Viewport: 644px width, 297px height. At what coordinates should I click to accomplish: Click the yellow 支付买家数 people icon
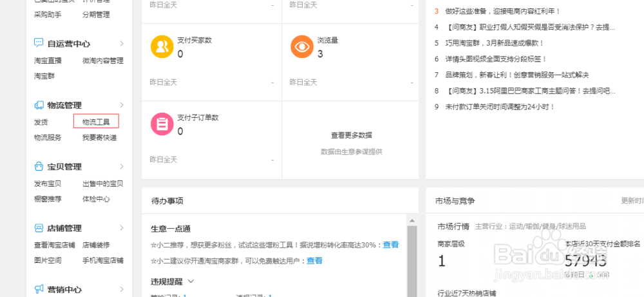pos(162,47)
